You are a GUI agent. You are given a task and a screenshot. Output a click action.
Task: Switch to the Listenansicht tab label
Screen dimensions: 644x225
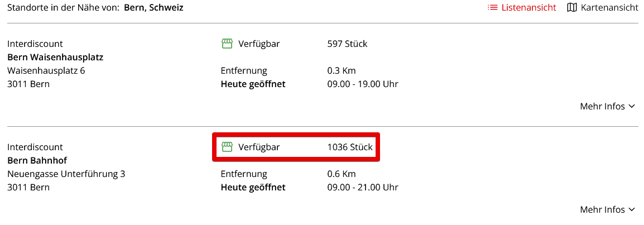tap(528, 8)
